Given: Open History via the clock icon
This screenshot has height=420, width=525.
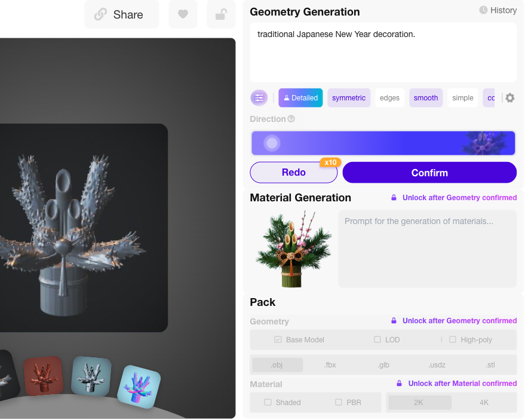Looking at the screenshot, I should 483,10.
